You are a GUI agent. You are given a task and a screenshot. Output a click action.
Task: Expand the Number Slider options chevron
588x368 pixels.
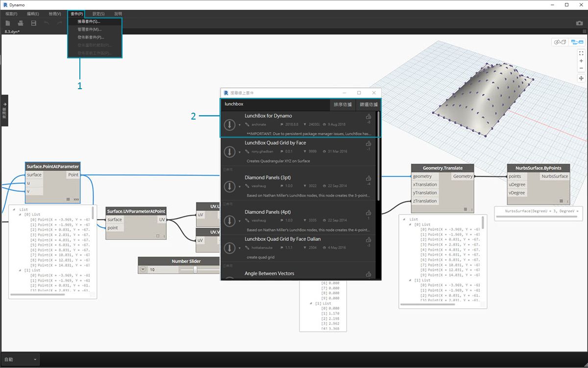point(143,270)
